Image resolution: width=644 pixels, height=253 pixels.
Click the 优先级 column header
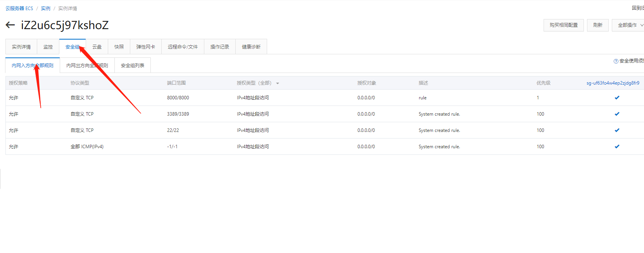coord(544,83)
